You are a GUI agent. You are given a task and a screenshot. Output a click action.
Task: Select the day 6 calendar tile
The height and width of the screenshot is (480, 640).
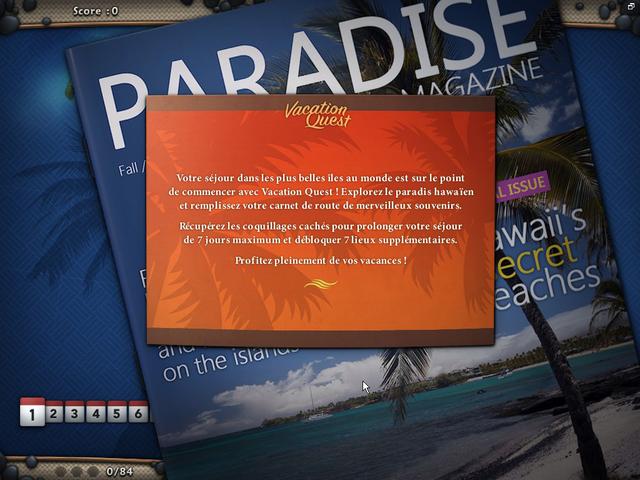tap(138, 412)
